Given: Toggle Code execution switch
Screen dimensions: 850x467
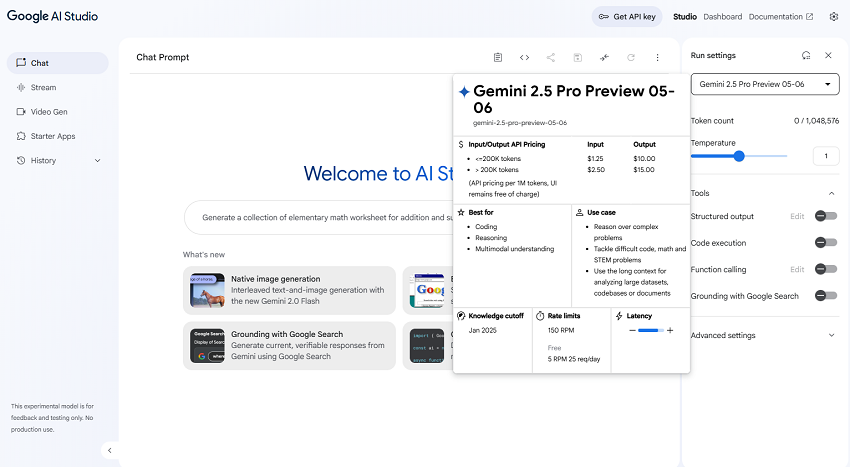Looking at the screenshot, I should (826, 242).
